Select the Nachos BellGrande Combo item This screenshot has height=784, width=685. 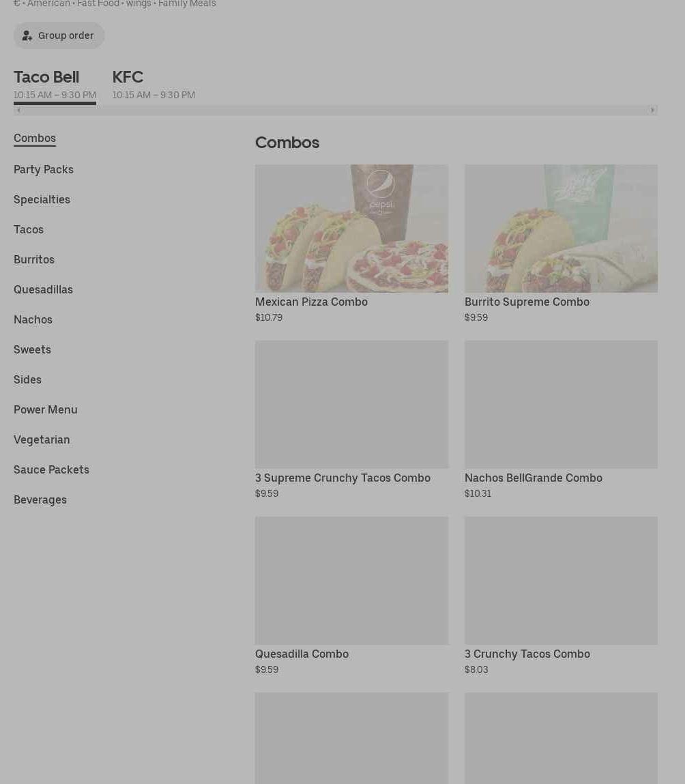(x=533, y=478)
